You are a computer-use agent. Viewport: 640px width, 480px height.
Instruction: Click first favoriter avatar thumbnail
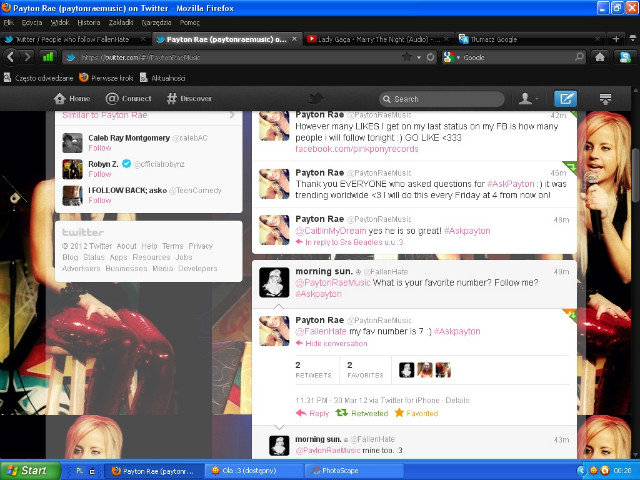407,370
